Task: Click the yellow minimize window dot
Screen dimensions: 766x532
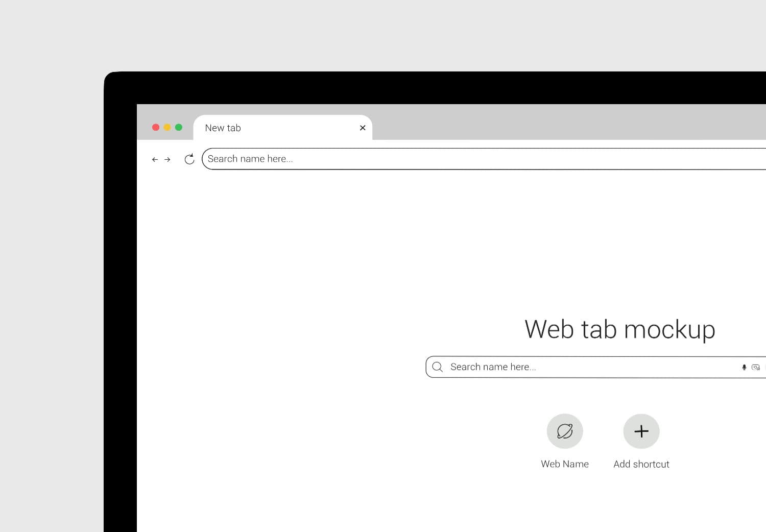Action: 167,127
